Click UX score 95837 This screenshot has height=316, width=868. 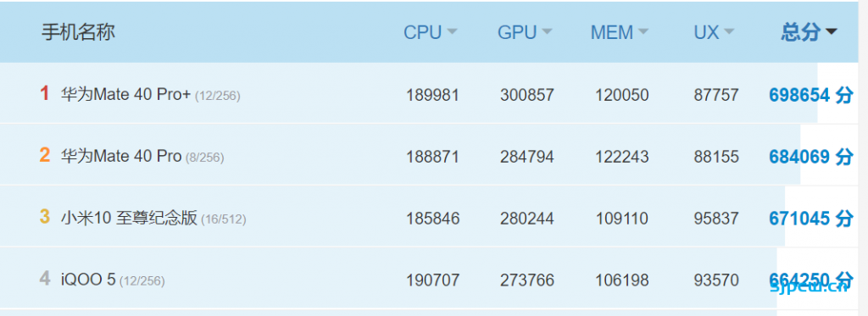(x=716, y=219)
